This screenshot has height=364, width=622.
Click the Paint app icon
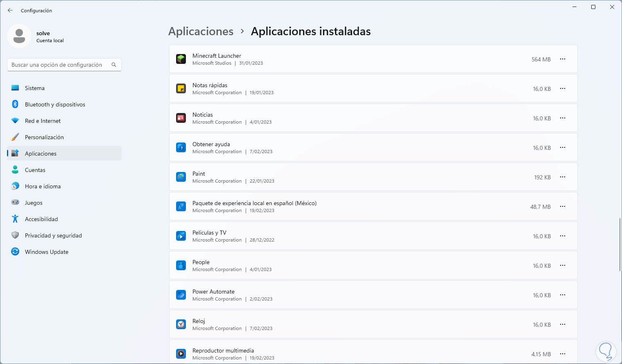pyautogui.click(x=181, y=177)
